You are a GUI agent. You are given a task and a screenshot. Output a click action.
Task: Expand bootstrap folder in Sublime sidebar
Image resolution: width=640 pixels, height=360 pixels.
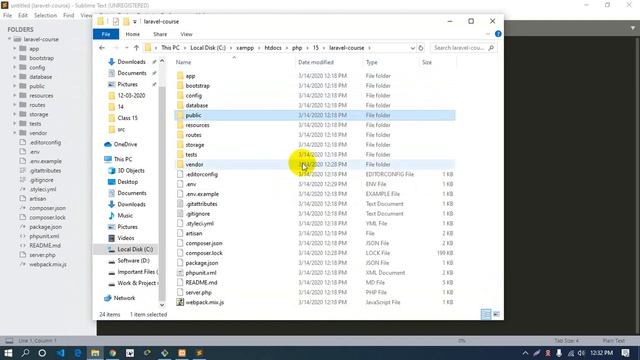[x=14, y=58]
